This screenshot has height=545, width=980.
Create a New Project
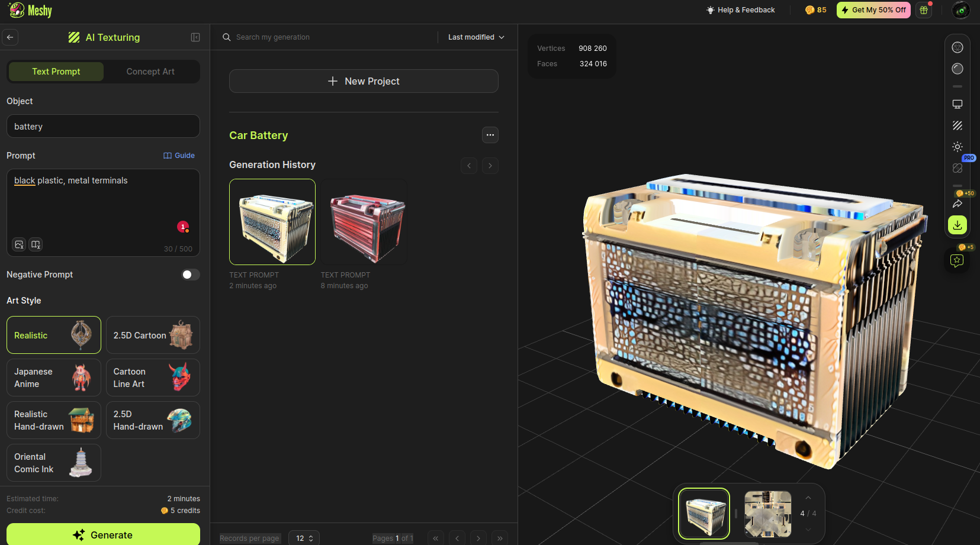point(364,81)
